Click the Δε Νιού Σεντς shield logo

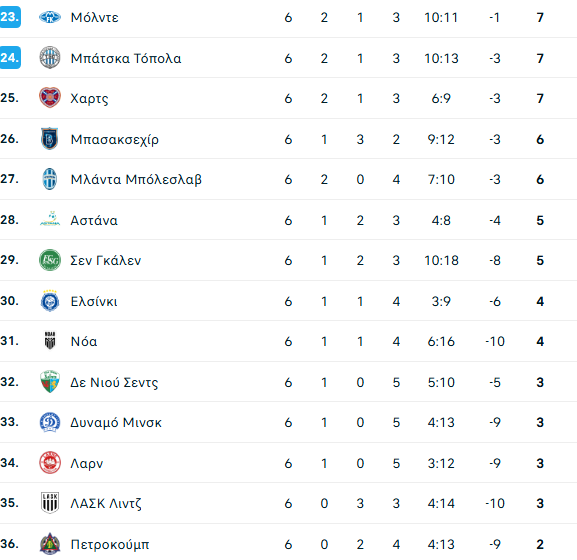pyautogui.click(x=50, y=382)
